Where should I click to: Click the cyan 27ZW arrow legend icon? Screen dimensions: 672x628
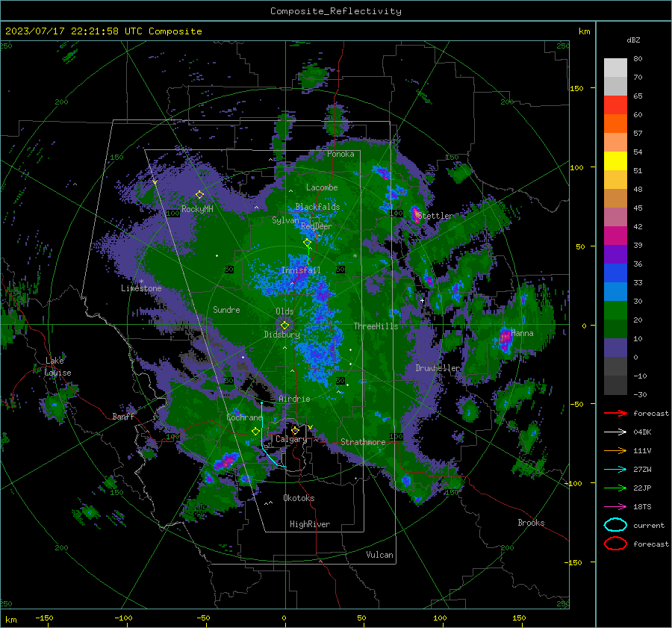pos(615,469)
